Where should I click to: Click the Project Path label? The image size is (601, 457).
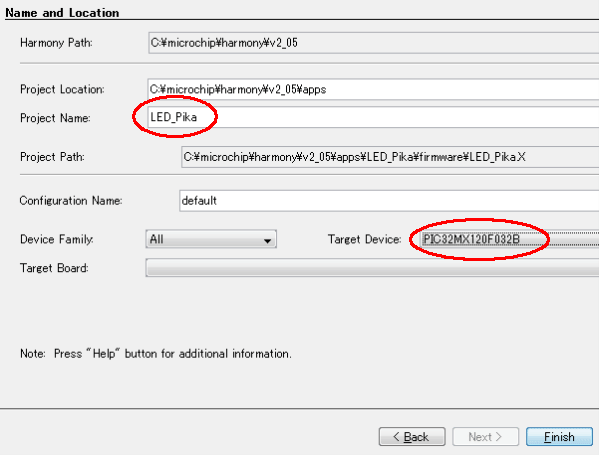coord(52,157)
